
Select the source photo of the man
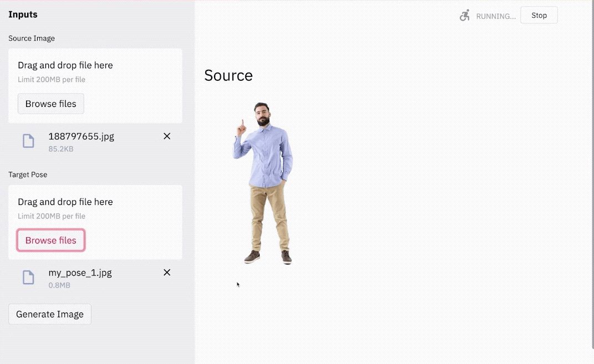click(263, 183)
